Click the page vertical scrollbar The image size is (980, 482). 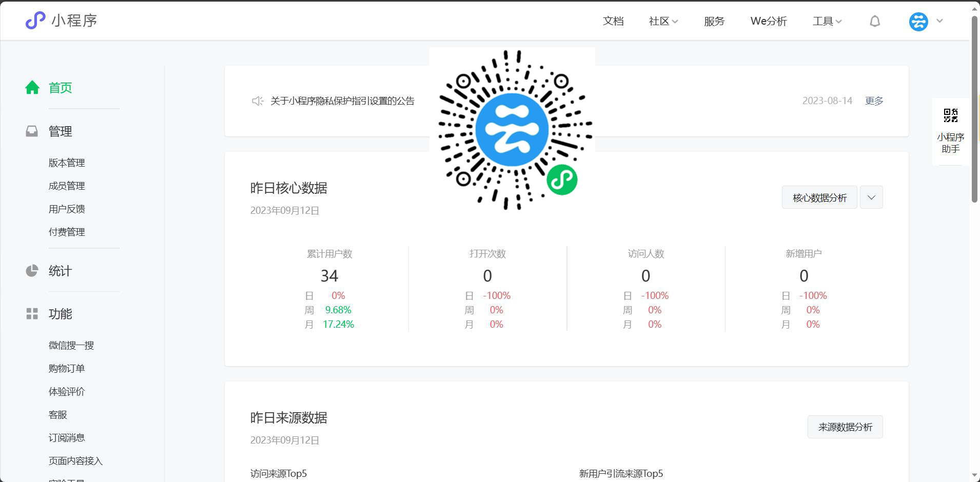click(974, 109)
